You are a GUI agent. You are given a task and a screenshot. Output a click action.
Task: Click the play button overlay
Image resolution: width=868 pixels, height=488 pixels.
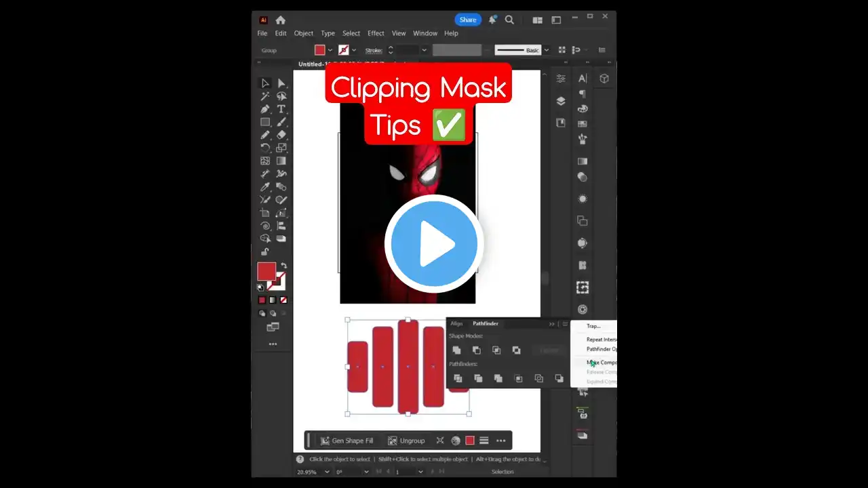tap(434, 243)
